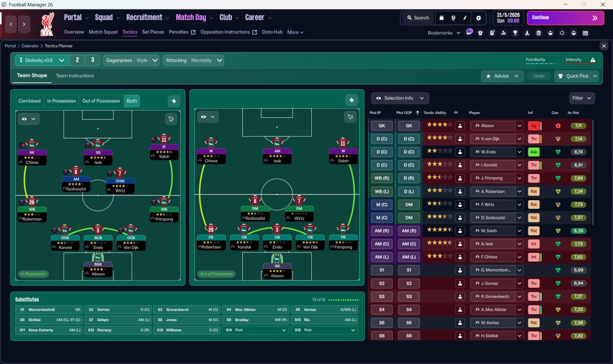Click the diamond icon above the Out of Possession pitch
The width and height of the screenshot is (613, 364).
pos(352,100)
